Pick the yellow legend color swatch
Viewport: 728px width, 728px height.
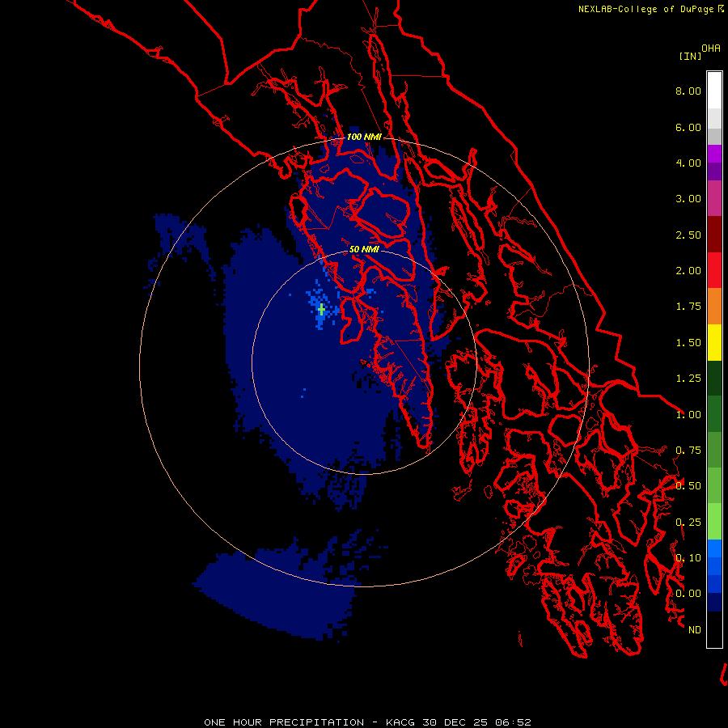click(714, 342)
